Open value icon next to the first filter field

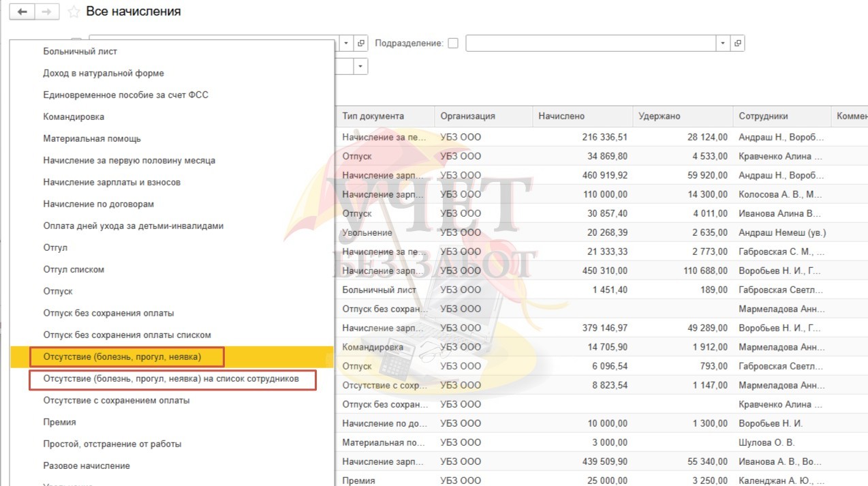point(361,43)
